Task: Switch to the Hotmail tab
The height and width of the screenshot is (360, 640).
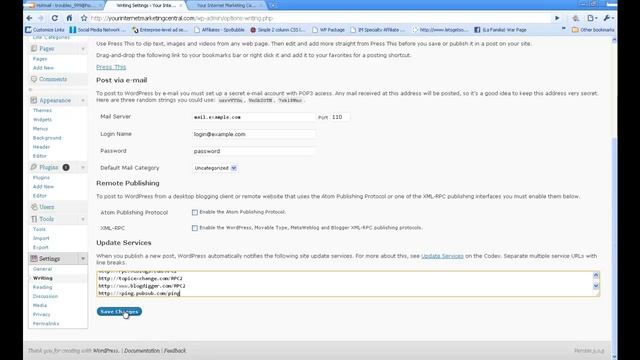Action: coord(65,6)
